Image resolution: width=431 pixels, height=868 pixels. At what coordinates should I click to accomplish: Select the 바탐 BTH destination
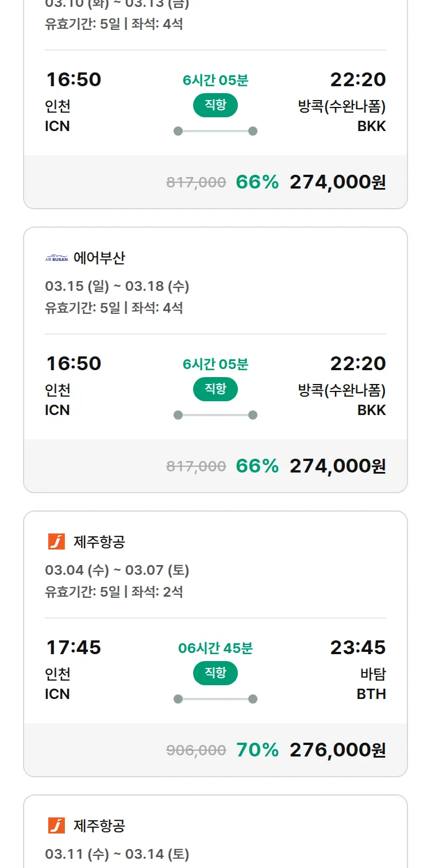[x=371, y=684]
